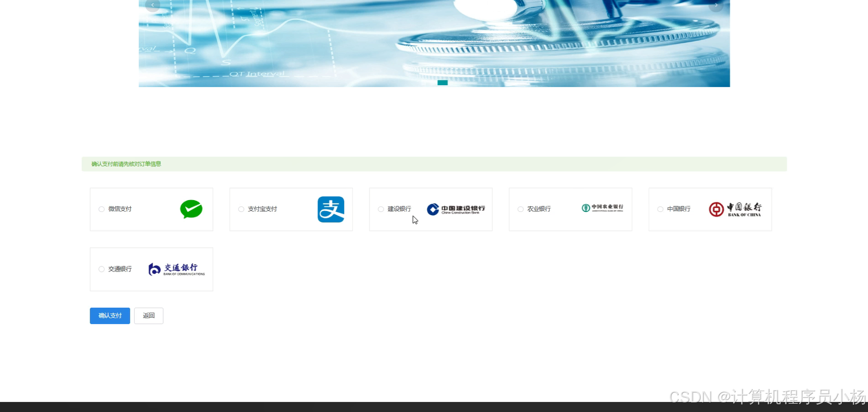Advance to next carousel banner slide
Screen dimensions: 868x412
click(x=716, y=5)
